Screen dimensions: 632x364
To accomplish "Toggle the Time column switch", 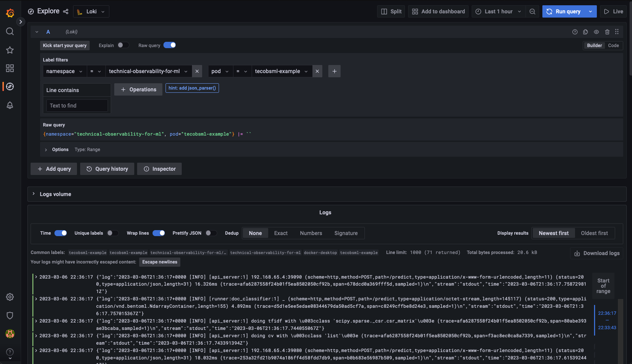I will (x=60, y=233).
